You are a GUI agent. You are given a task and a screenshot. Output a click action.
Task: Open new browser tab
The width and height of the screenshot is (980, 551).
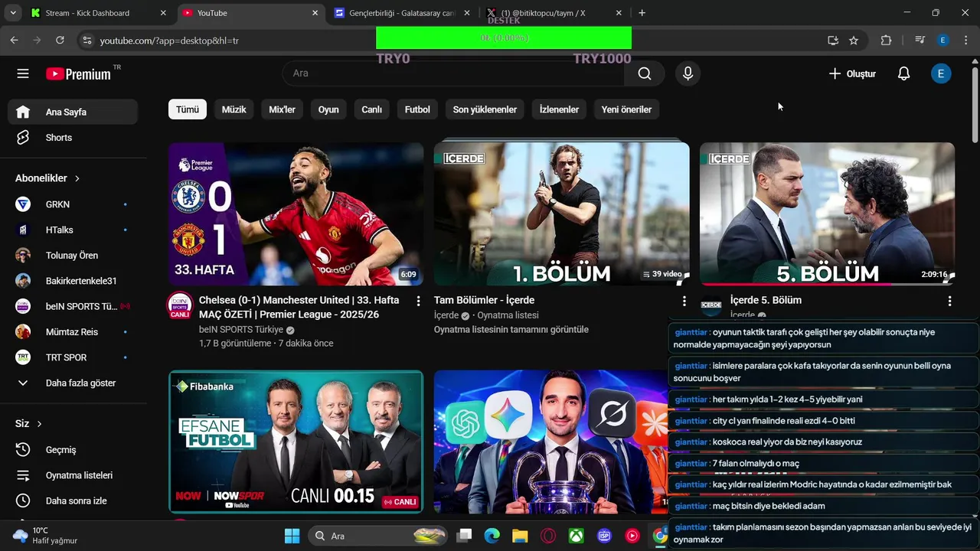click(642, 13)
